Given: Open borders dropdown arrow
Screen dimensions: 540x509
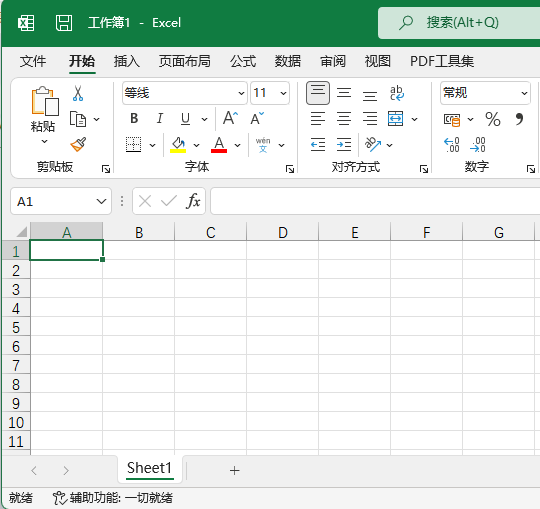Looking at the screenshot, I should point(152,145).
